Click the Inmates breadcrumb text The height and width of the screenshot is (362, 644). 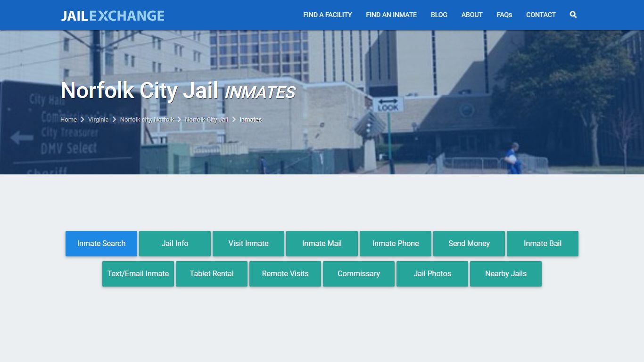pyautogui.click(x=250, y=120)
